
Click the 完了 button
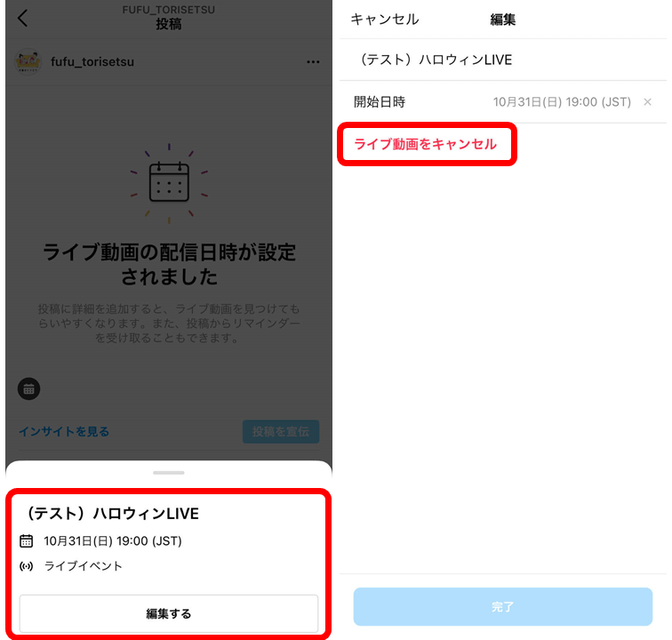[503, 606]
